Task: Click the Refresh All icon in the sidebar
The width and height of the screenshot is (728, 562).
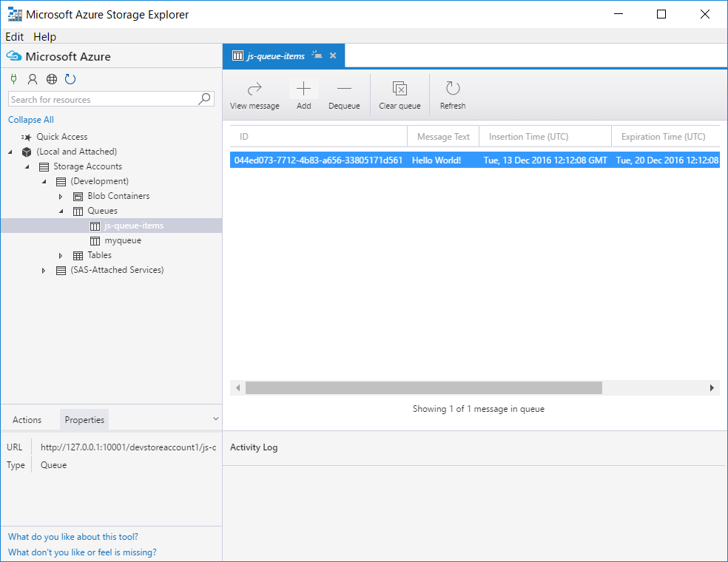Action: click(x=70, y=79)
